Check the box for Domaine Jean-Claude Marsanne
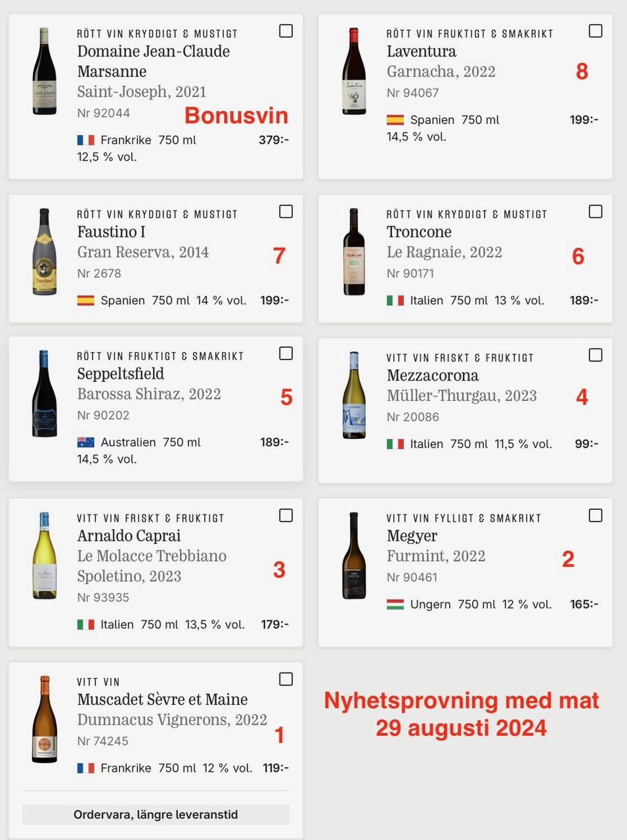 click(286, 31)
